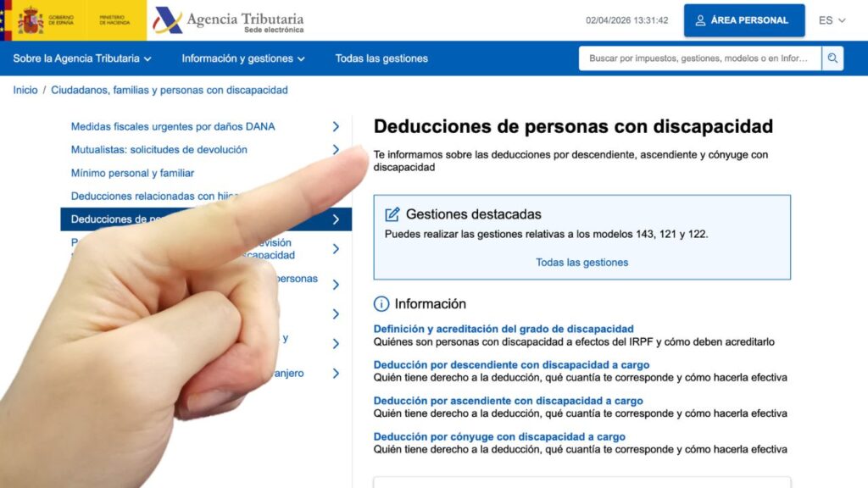Go to Inicio breadcrumb
Image resolution: width=868 pixels, height=488 pixels.
pos(25,90)
